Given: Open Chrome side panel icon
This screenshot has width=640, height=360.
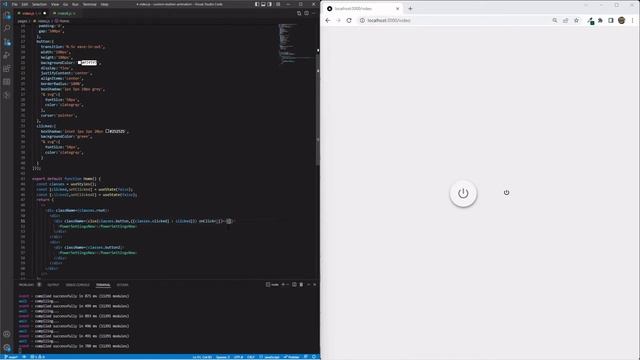Looking at the screenshot, I should click(x=611, y=20).
